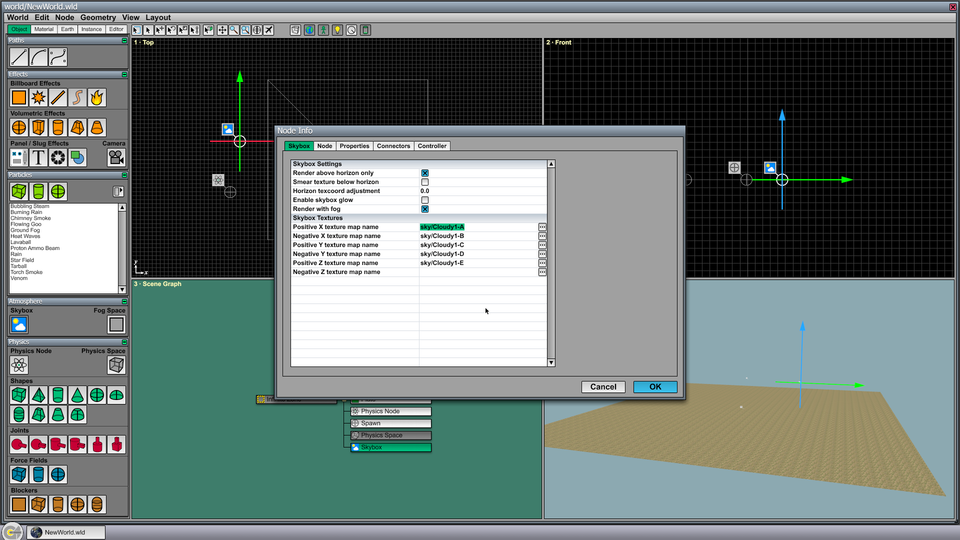The width and height of the screenshot is (960, 540).
Task: Select Negative Z texture map name field
Action: (x=478, y=272)
